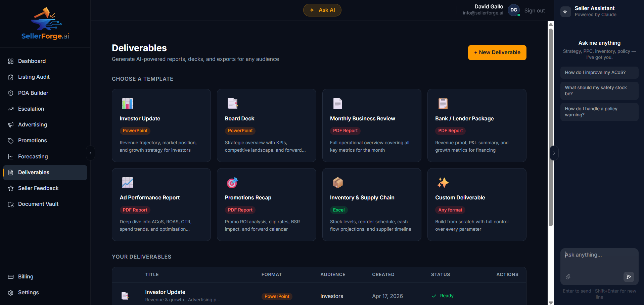Image resolution: width=644 pixels, height=305 pixels.
Task: Open the Forecasting tool
Action: click(x=33, y=156)
